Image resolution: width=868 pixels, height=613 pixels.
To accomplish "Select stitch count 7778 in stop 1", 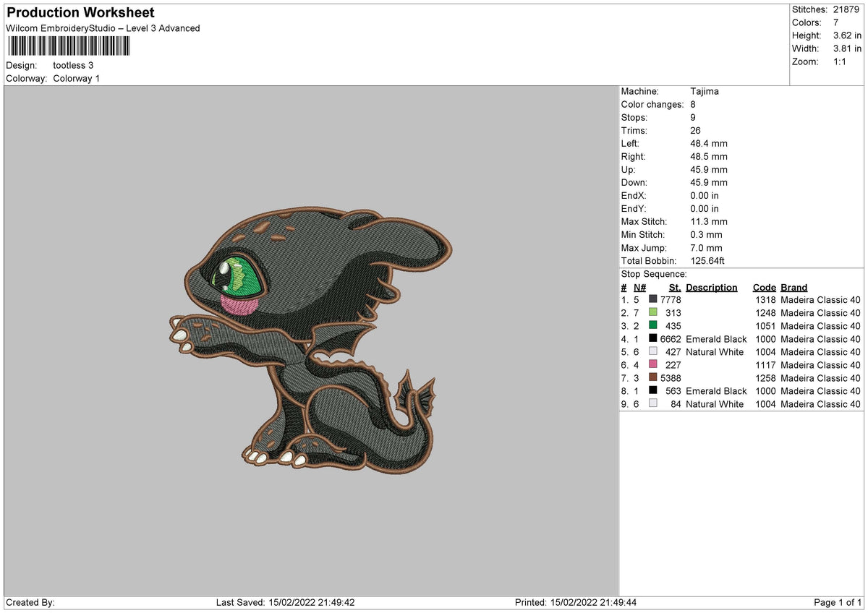I will click(x=671, y=299).
